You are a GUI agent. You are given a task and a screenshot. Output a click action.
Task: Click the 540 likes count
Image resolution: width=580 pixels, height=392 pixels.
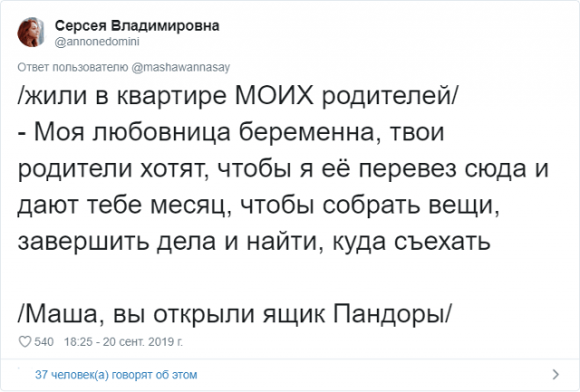click(x=44, y=342)
